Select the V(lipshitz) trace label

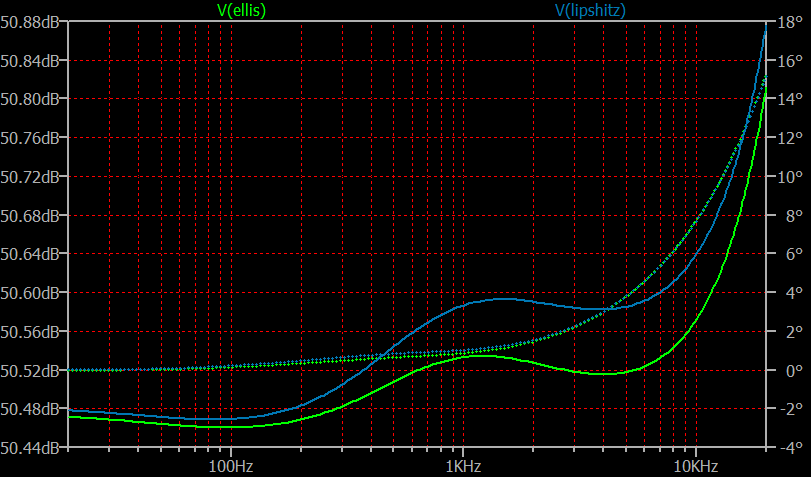click(x=590, y=10)
